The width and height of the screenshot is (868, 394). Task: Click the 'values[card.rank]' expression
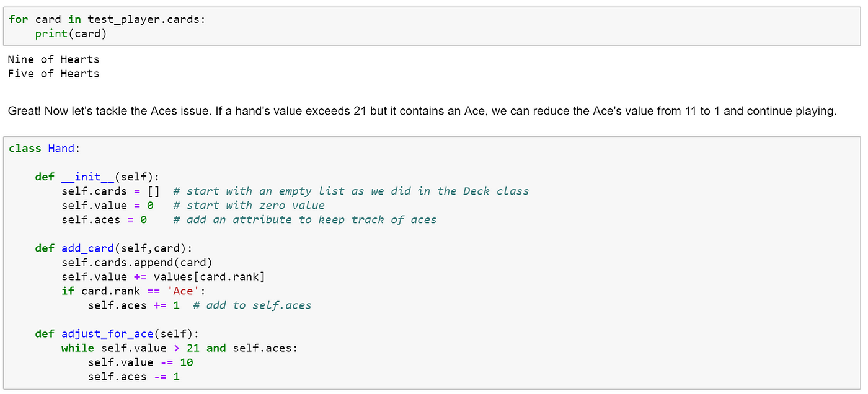(x=209, y=277)
